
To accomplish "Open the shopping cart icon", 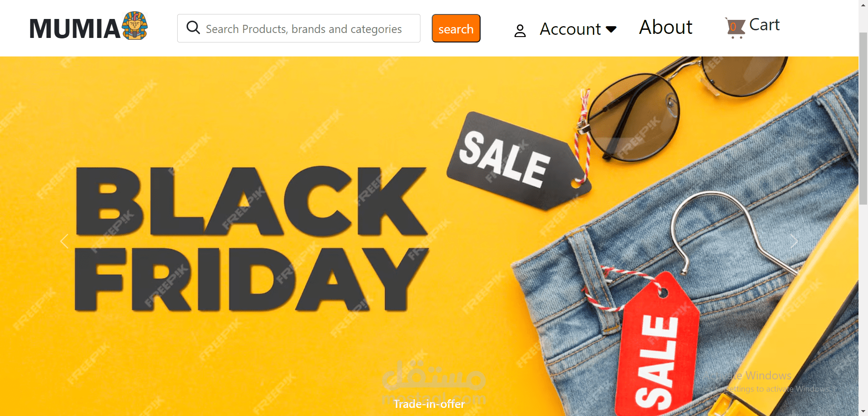I will 736,28.
